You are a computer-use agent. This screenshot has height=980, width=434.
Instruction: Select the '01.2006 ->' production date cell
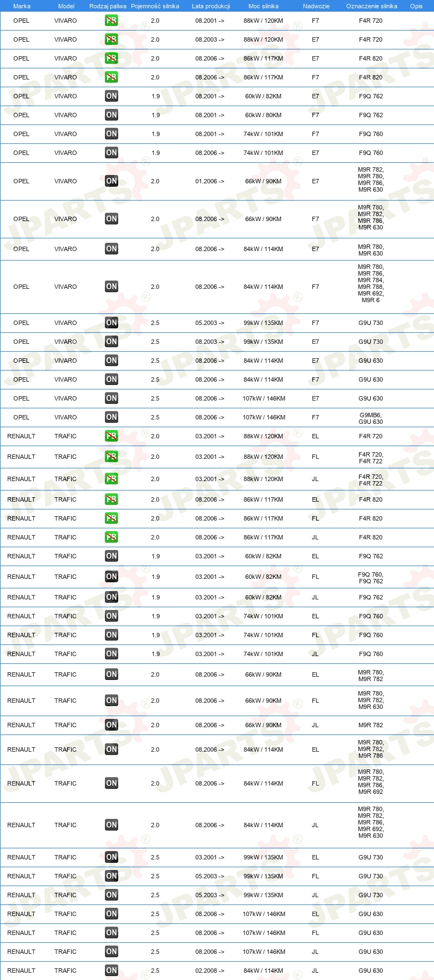210,181
